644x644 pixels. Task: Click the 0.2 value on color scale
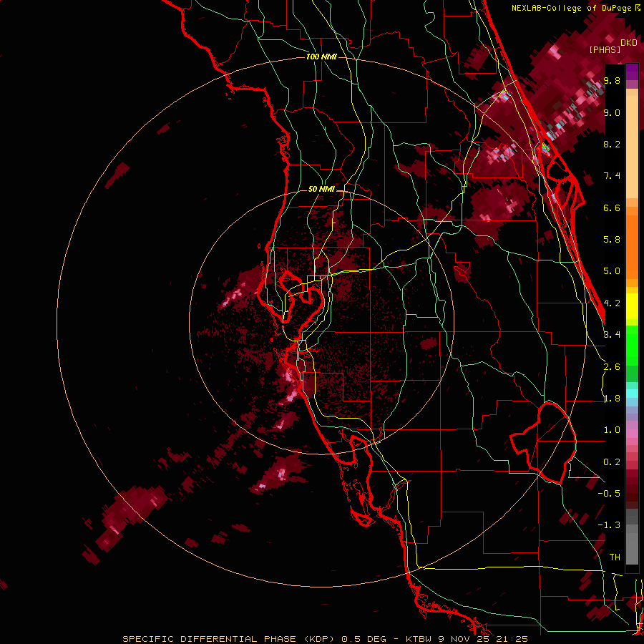[x=612, y=462]
